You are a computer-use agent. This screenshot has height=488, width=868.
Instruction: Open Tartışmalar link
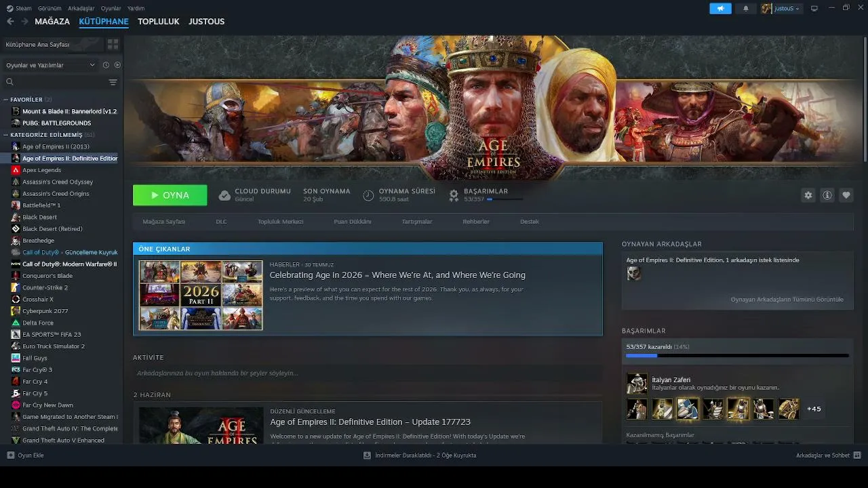point(417,222)
